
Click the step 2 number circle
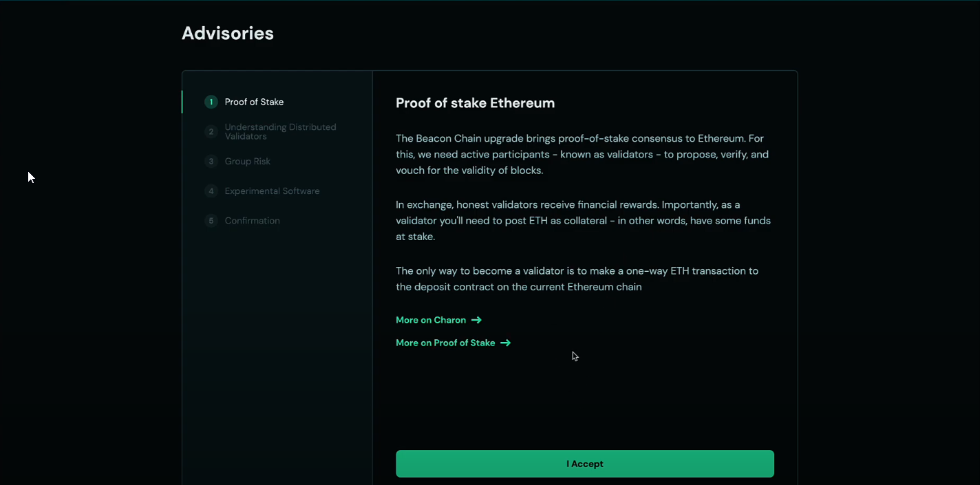pyautogui.click(x=211, y=131)
